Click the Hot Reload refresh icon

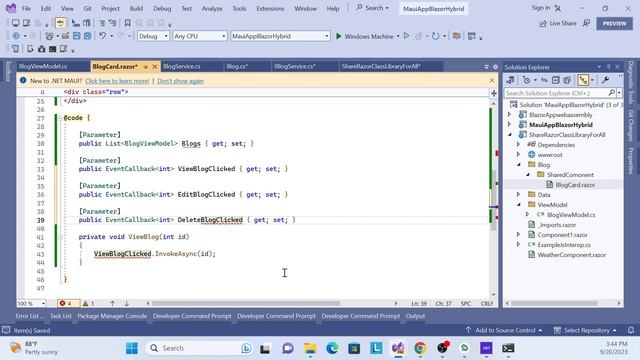click(x=436, y=36)
